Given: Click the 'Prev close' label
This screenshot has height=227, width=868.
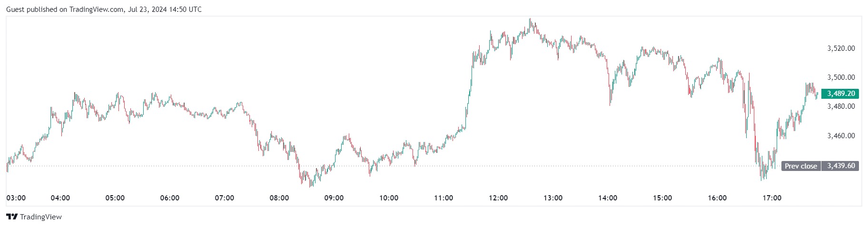Looking at the screenshot, I should point(800,166).
